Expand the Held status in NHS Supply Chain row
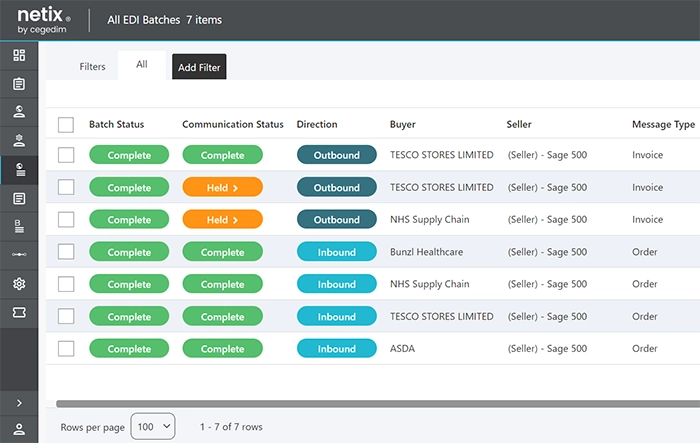Image resolution: width=700 pixels, height=443 pixels. tap(222, 219)
